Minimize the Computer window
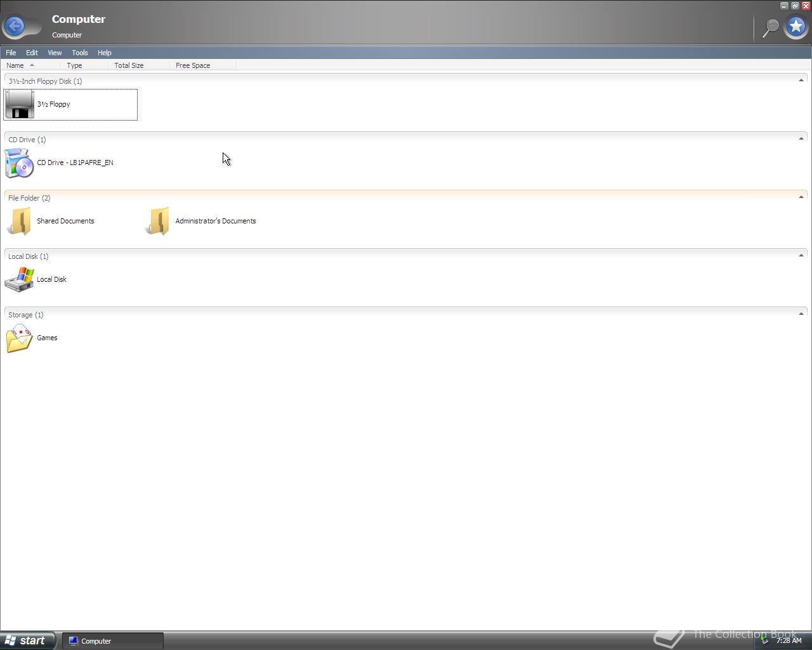The width and height of the screenshot is (812, 650). [x=784, y=6]
